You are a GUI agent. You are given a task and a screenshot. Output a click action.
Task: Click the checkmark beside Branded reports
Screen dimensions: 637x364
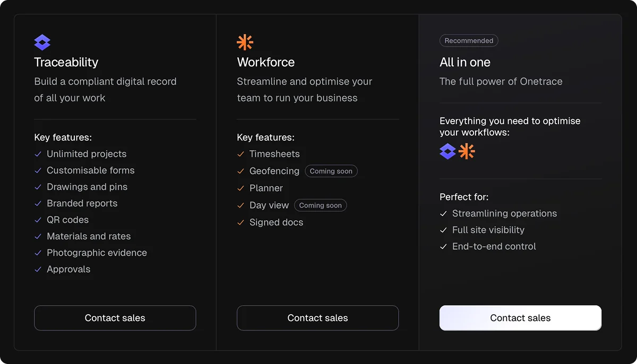pyautogui.click(x=38, y=203)
